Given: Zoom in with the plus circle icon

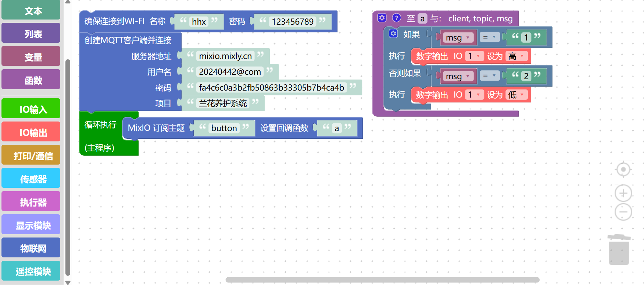Looking at the screenshot, I should coord(623,193).
